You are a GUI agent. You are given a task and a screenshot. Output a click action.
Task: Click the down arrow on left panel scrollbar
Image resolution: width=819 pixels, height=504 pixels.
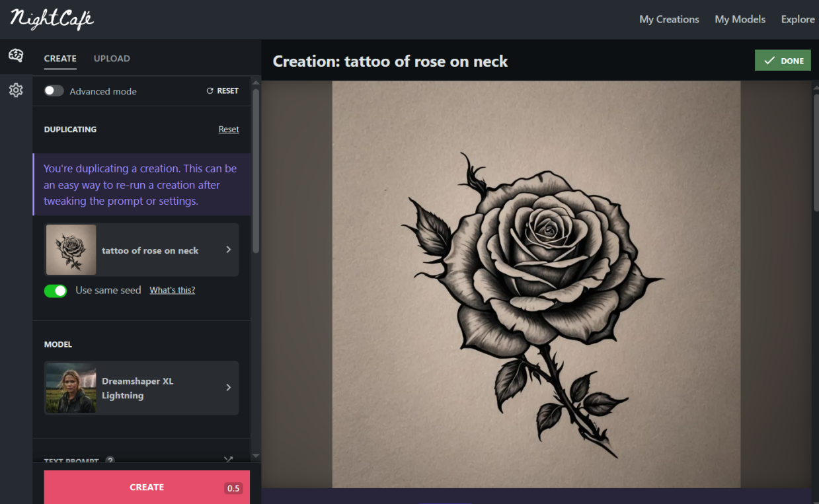point(256,456)
